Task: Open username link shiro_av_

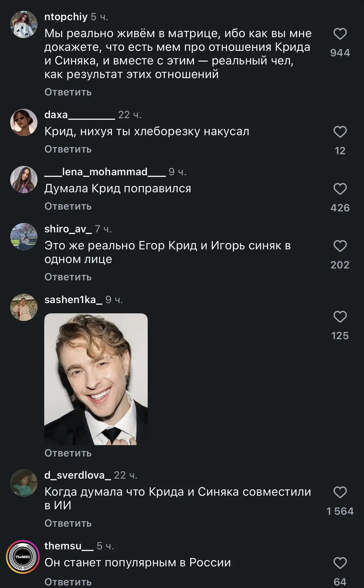Action: (x=68, y=229)
